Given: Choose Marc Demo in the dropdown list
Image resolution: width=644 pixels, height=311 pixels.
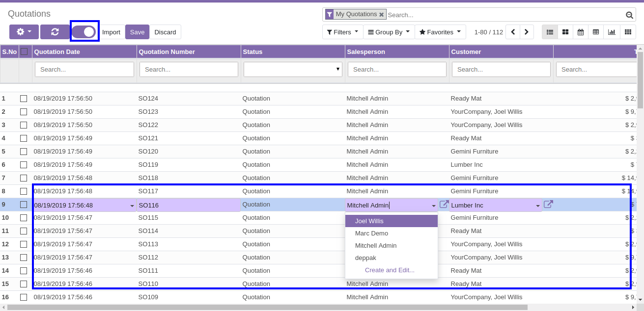Looking at the screenshot, I should [371, 233].
